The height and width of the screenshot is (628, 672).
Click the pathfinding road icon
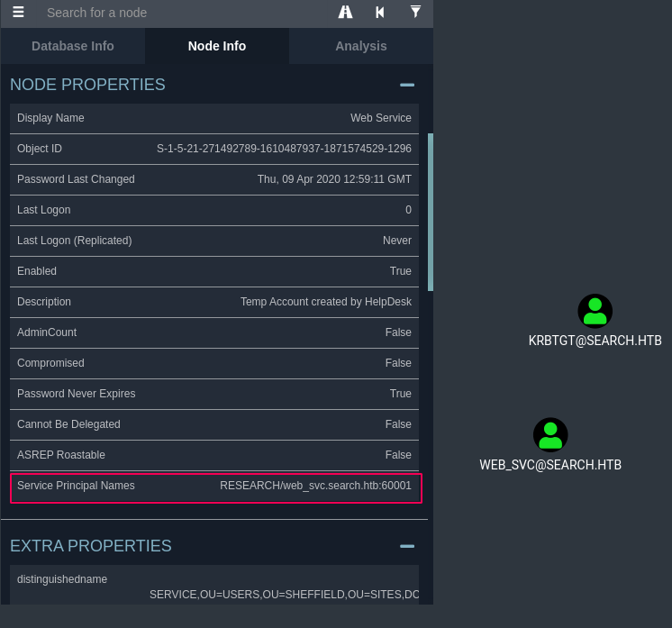345,13
